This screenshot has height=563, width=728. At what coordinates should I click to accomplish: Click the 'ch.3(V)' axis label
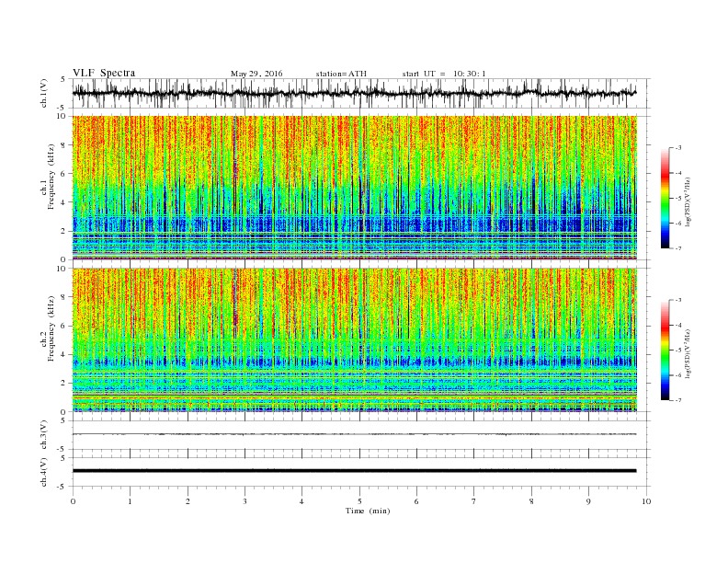(x=44, y=435)
